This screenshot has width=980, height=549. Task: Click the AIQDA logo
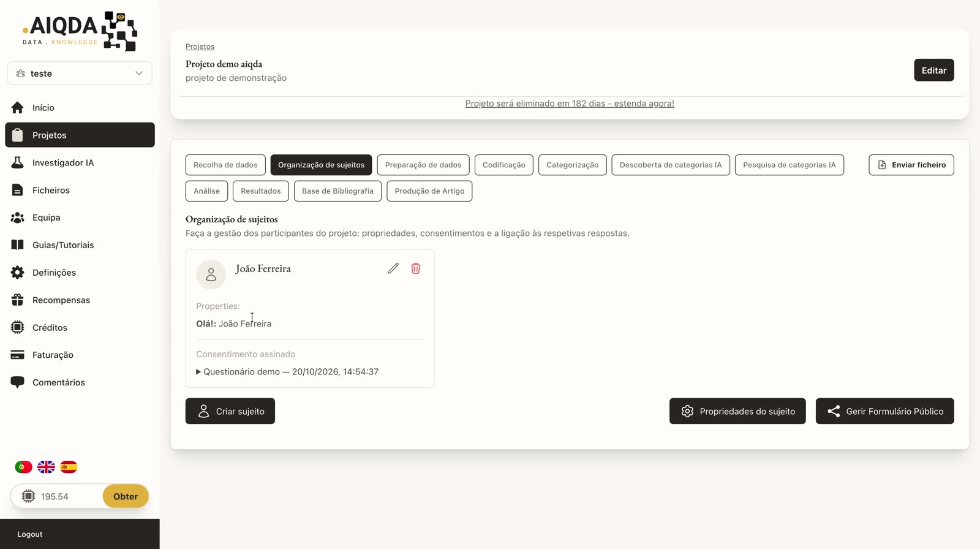click(80, 31)
